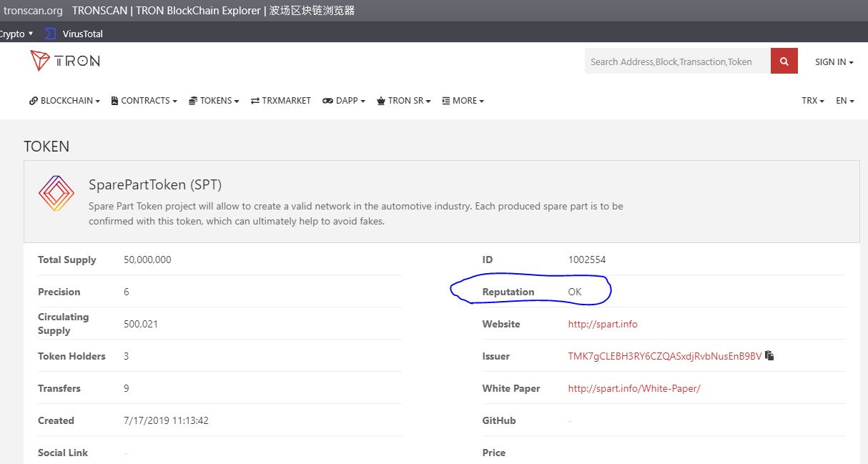Viewport: 868px width, 464px height.
Task: Expand the TRON SR menu
Action: click(404, 101)
